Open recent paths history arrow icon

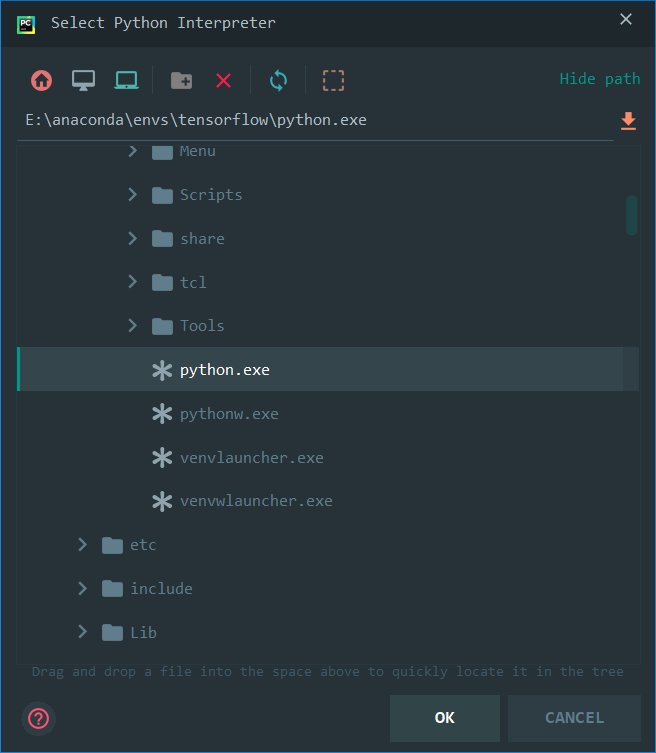[628, 121]
